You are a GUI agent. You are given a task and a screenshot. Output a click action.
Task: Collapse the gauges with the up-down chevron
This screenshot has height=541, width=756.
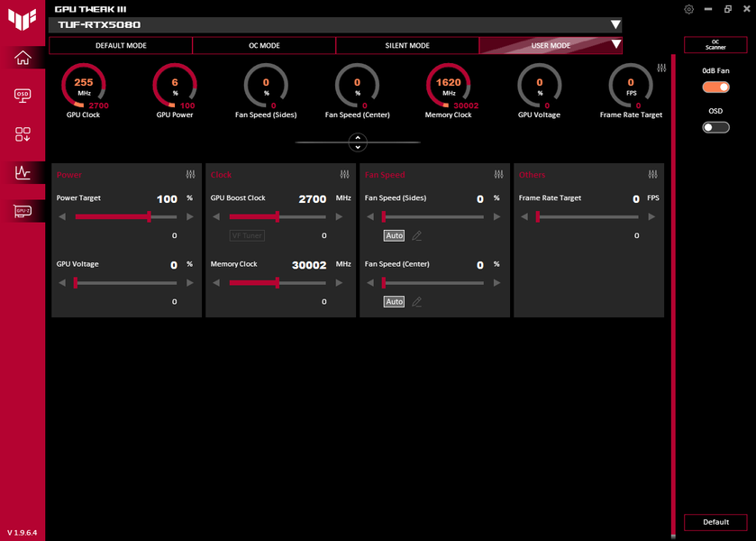point(358,142)
